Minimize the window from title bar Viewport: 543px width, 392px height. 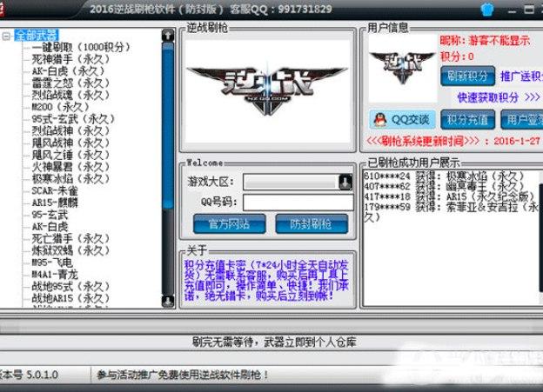click(x=512, y=10)
